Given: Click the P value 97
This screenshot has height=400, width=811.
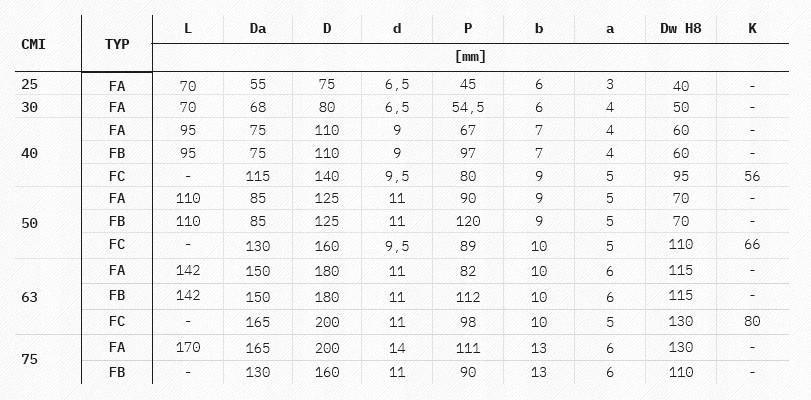Looking at the screenshot, I should pyautogui.click(x=468, y=154).
